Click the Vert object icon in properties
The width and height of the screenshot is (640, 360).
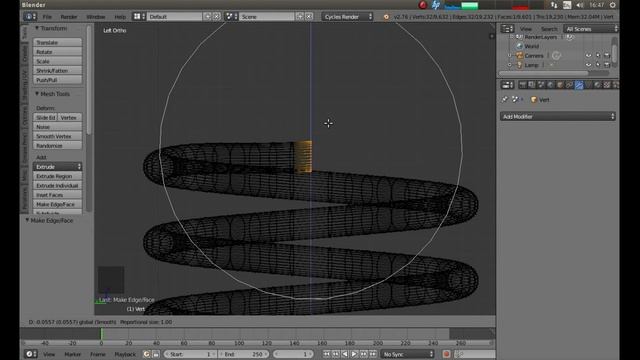click(x=533, y=100)
